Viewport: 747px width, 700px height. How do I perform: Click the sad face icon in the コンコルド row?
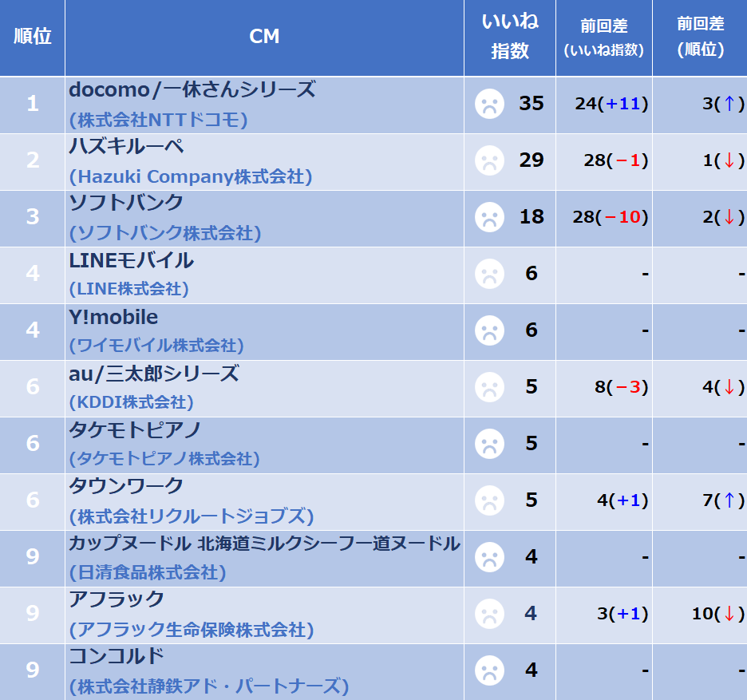[489, 671]
